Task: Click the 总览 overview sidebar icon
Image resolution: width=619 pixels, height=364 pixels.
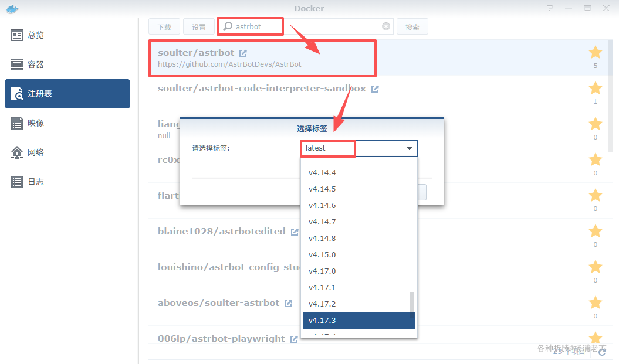Action: 16,35
